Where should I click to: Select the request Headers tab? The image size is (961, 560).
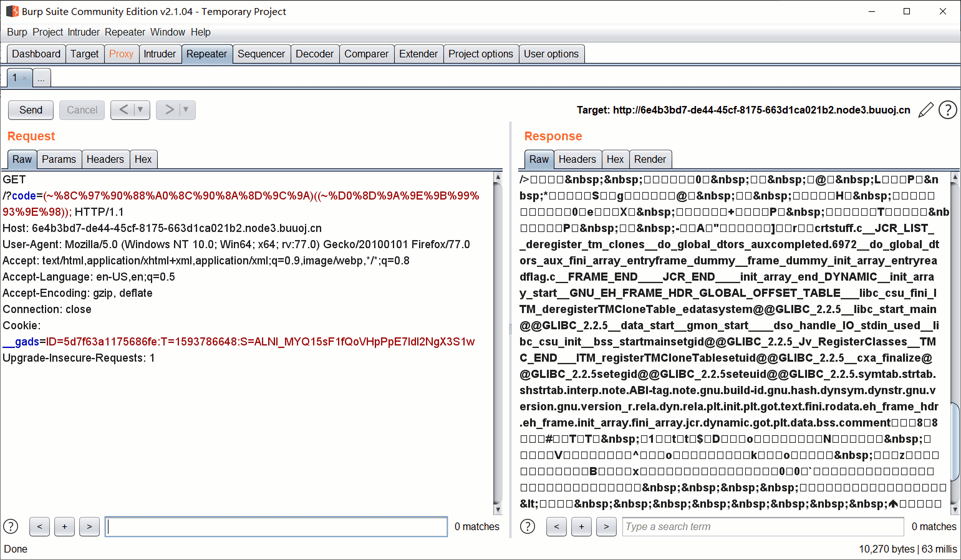point(105,159)
